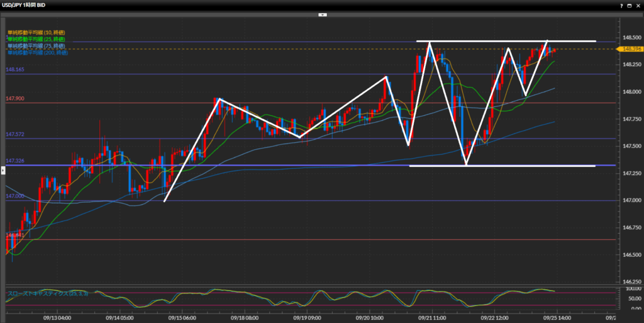Select the 147.000 horizontal line label

tap(15, 196)
